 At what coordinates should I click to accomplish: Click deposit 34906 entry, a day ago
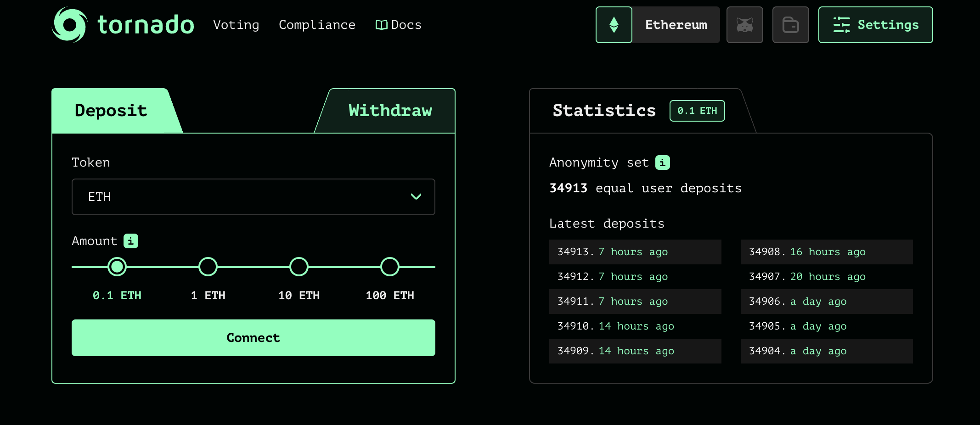[827, 302]
